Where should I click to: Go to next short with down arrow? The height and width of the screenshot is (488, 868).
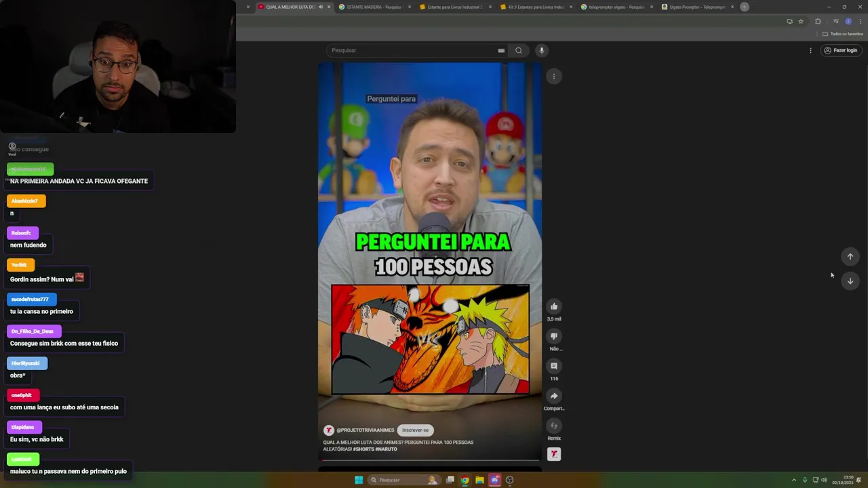[x=850, y=281]
